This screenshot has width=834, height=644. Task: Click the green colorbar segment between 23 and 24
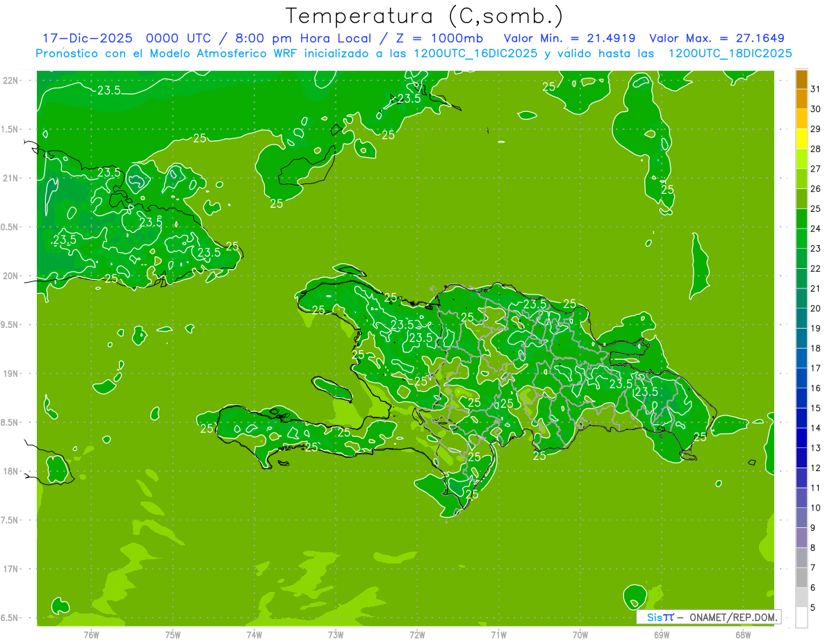coord(801,238)
